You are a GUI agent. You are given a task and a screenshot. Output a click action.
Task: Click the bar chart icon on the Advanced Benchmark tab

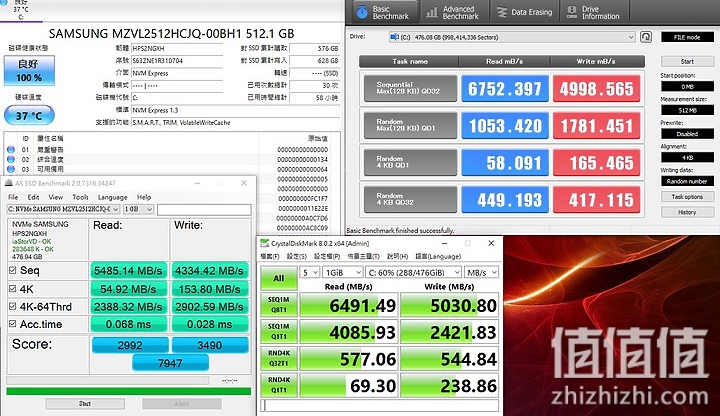pyautogui.click(x=431, y=12)
